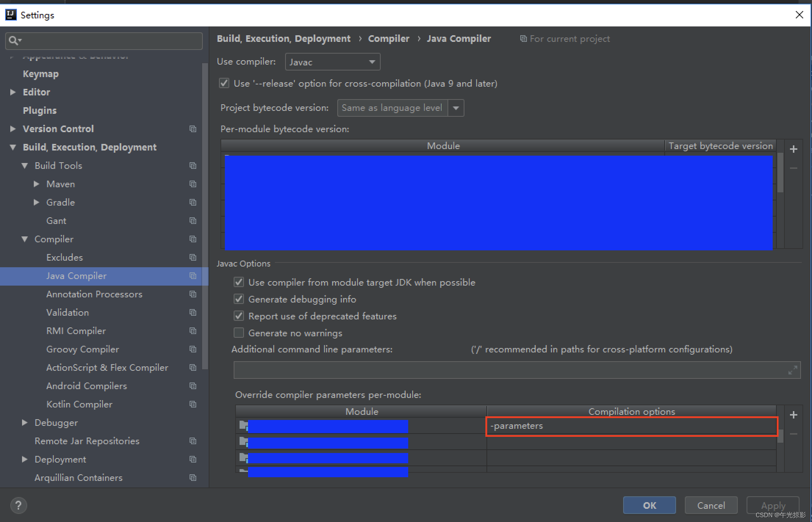Click expand icon in additional parameters field
Screen dimensions: 812x522
[793, 370]
